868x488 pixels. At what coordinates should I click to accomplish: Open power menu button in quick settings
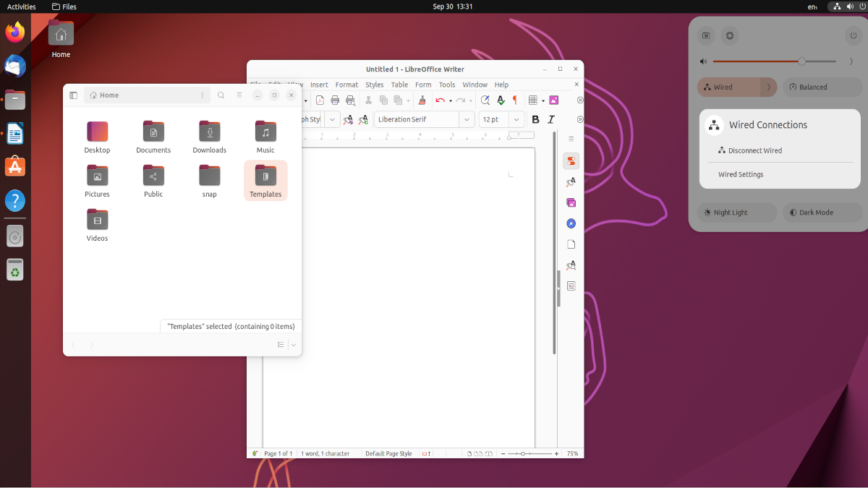pyautogui.click(x=853, y=35)
